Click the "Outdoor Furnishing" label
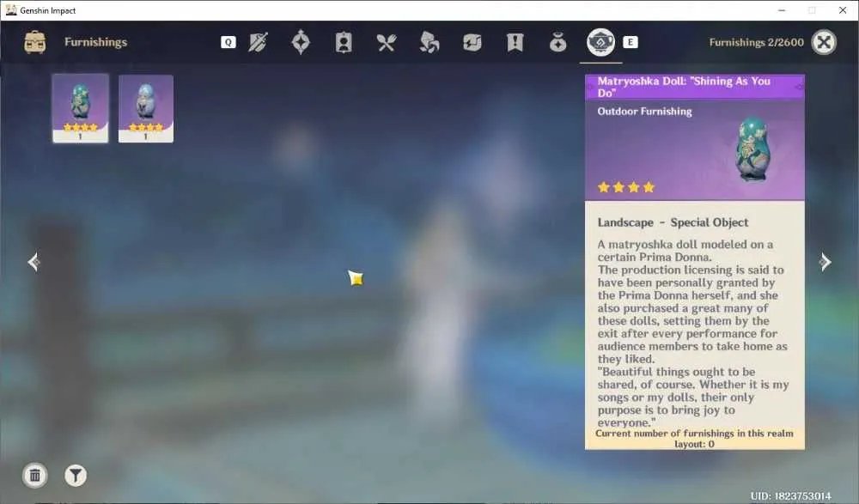Screen dimensions: 859x504 645,112
